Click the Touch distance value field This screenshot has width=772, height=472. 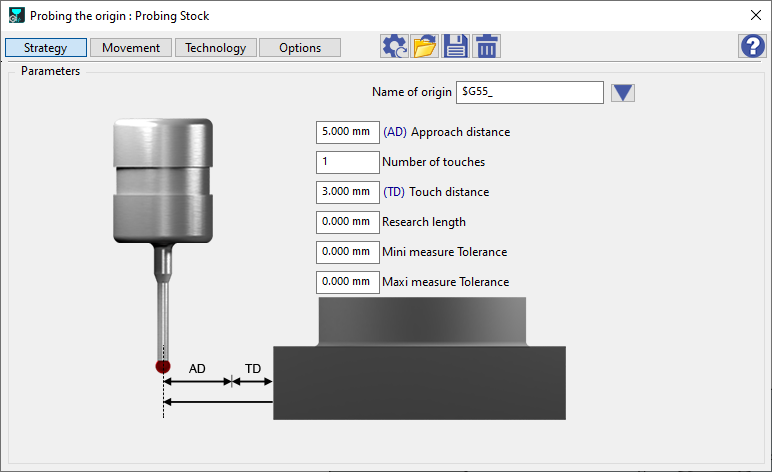(x=347, y=192)
